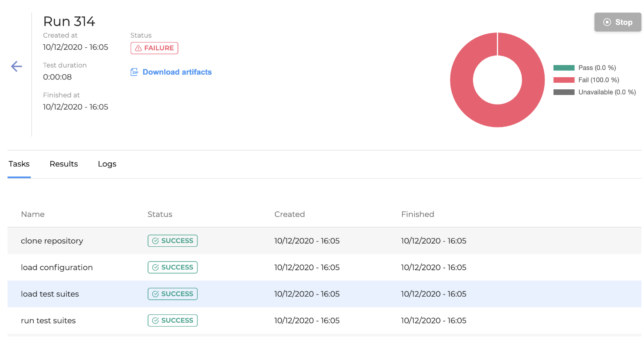Click the Status column header in table
This screenshot has width=644, height=340.
tap(160, 214)
